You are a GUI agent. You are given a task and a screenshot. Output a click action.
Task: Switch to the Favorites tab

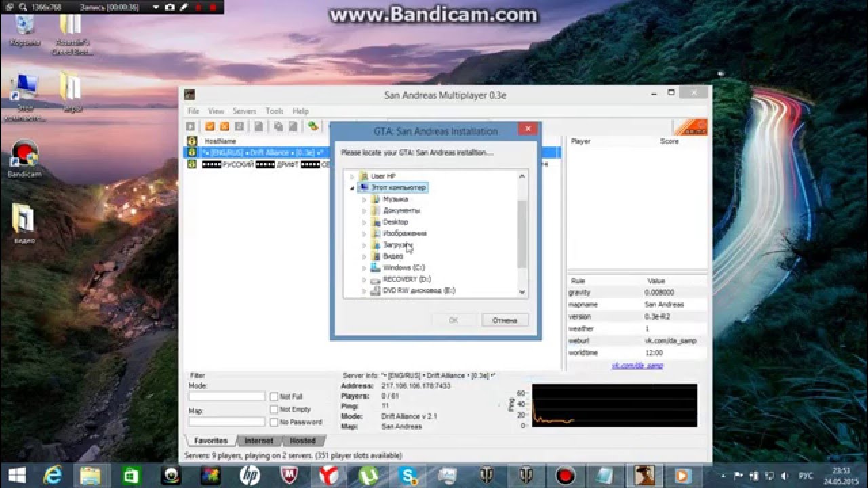click(211, 441)
